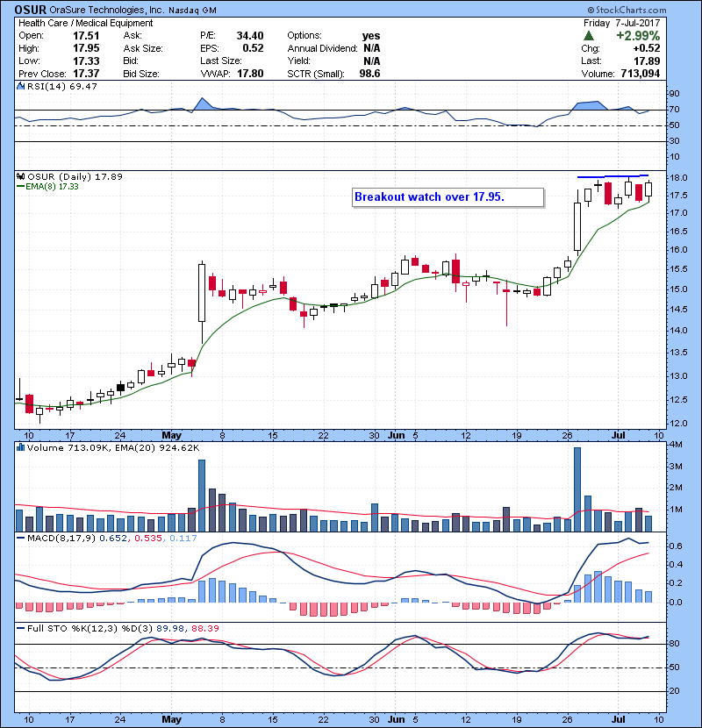Screen dimensions: 702x728
Task: Click the blue resistance line near 18.0
Action: [x=612, y=176]
